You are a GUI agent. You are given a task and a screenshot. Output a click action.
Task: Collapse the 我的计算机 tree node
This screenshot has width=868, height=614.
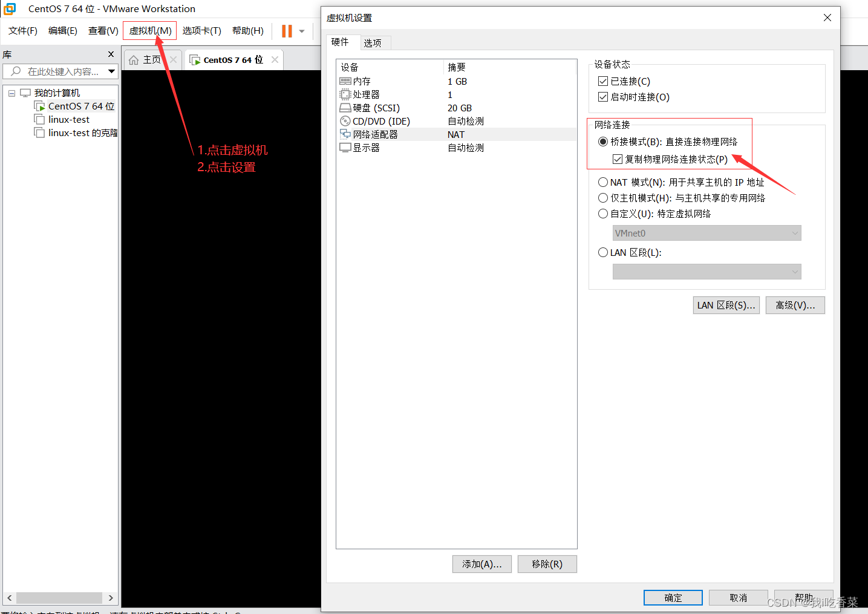(11, 93)
